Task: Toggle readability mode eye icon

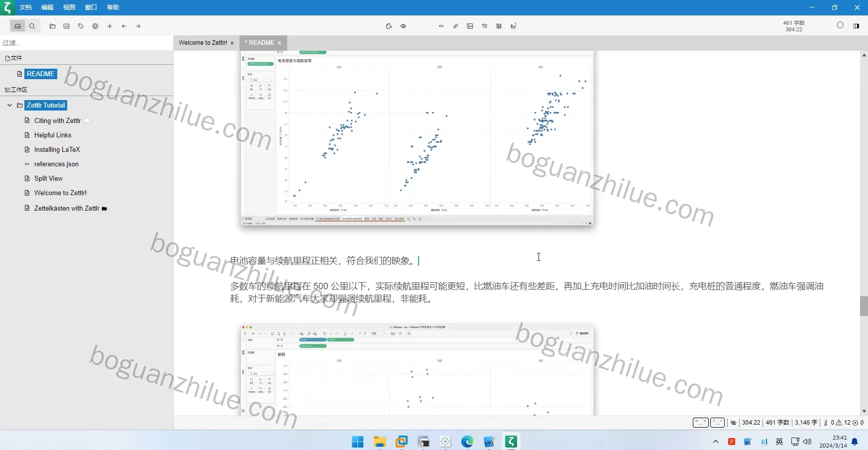Action: 403,26
